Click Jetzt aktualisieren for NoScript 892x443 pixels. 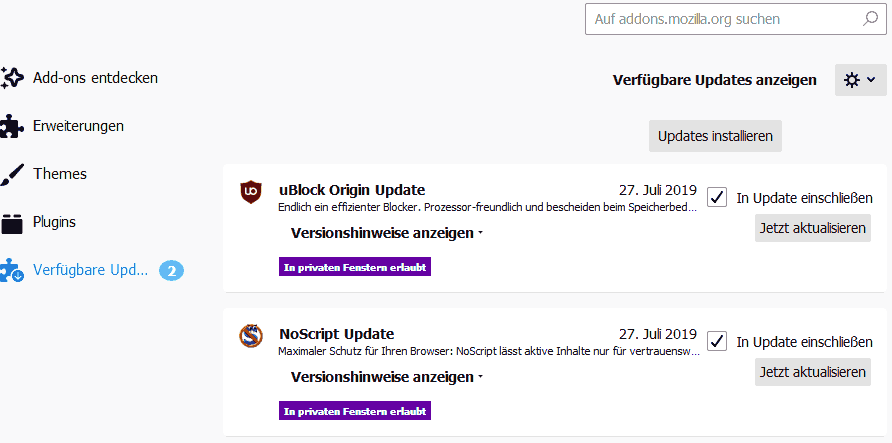(812, 372)
